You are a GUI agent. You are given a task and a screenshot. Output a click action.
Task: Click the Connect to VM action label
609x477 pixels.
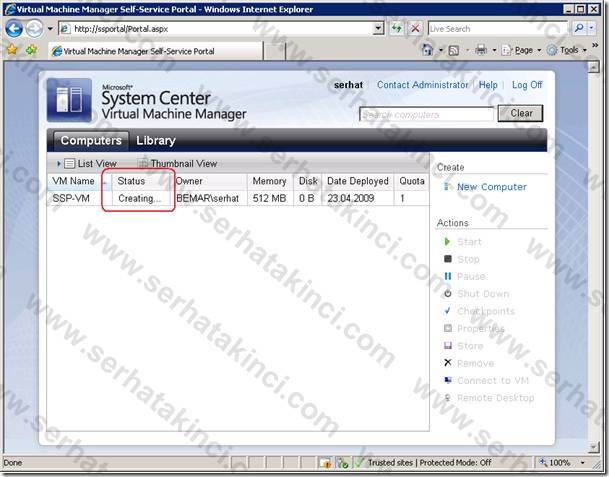coord(493,381)
